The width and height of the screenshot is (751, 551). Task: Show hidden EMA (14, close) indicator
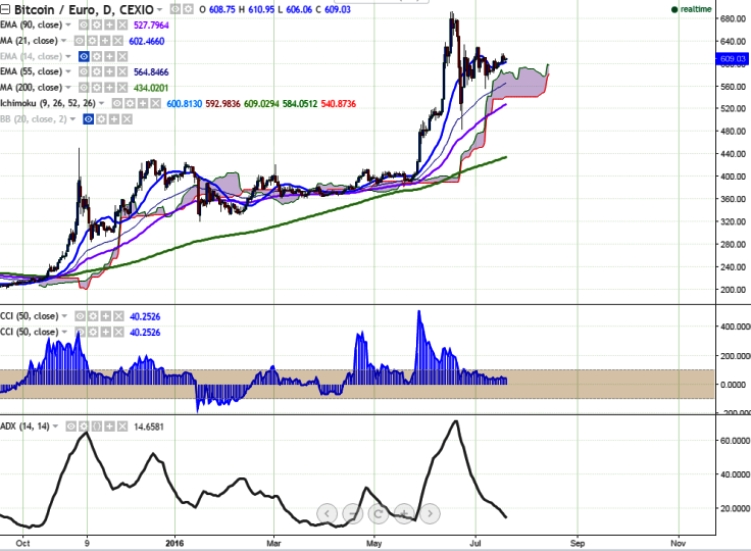[85, 57]
